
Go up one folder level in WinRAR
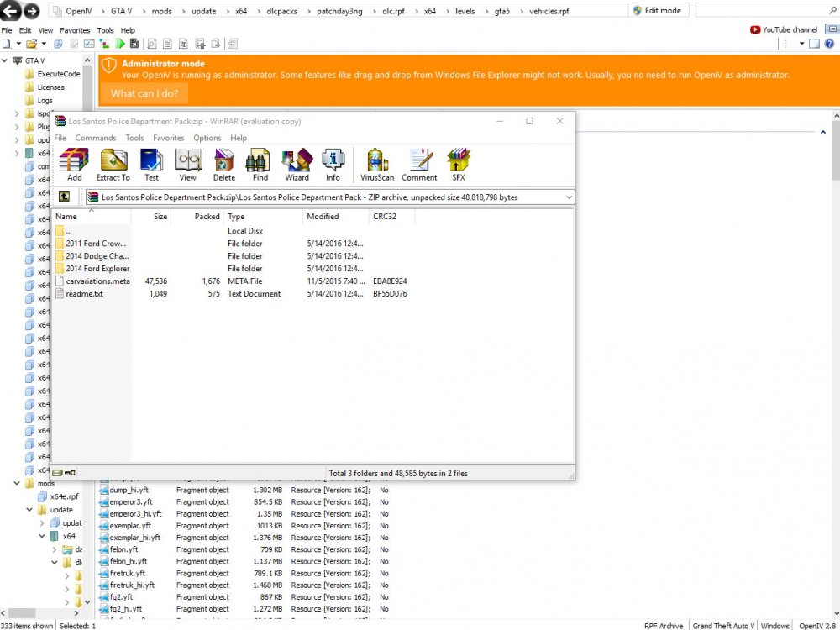click(64, 197)
